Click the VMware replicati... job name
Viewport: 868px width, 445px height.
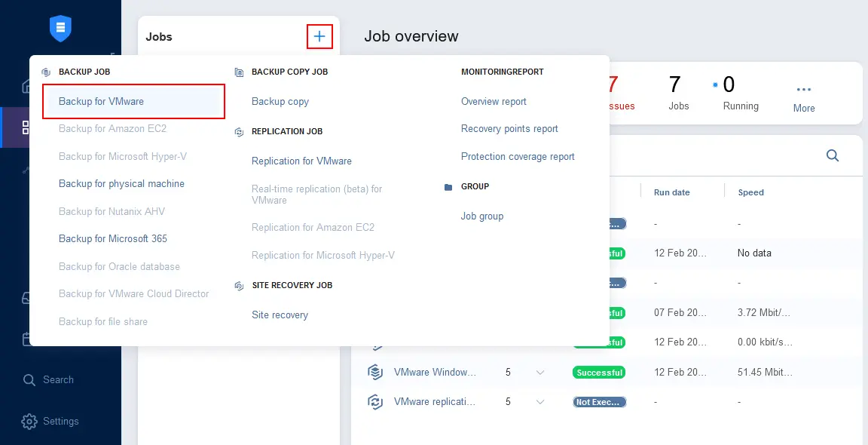(435, 402)
